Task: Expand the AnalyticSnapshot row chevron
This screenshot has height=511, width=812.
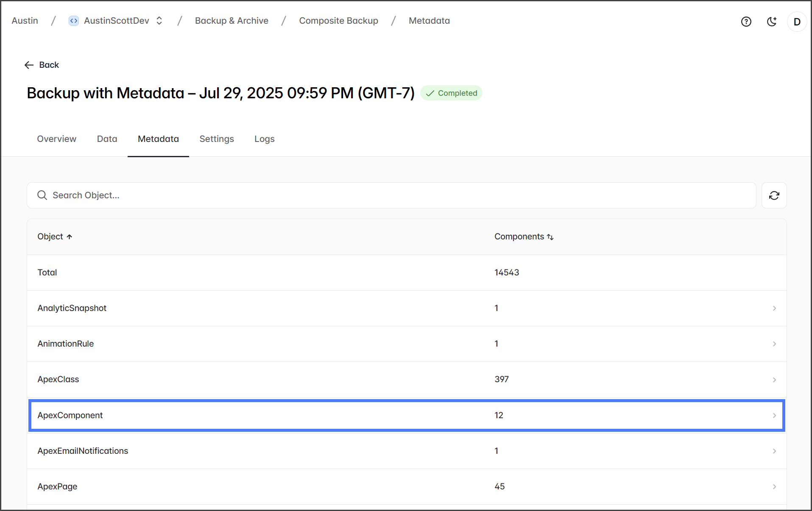Action: [774, 308]
